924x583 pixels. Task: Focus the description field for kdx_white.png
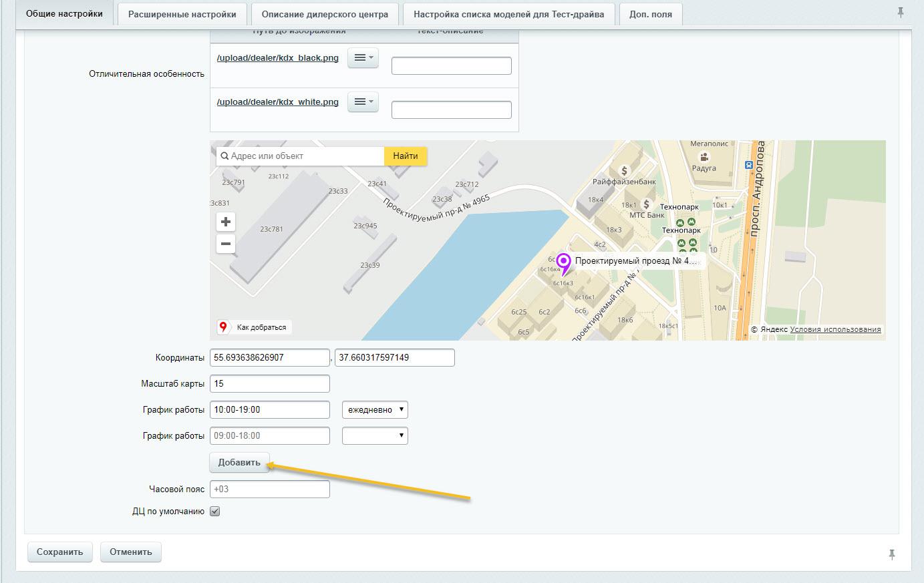(452, 110)
